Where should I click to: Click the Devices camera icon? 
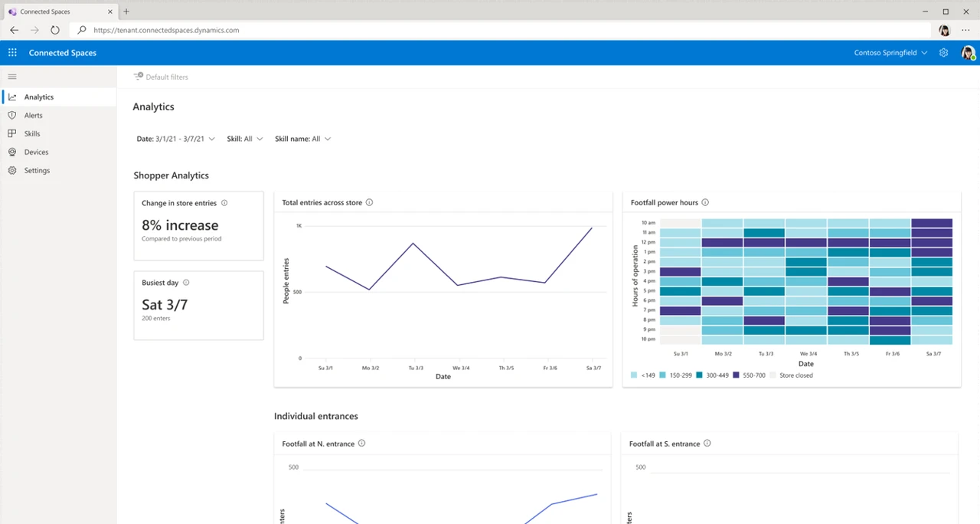pyautogui.click(x=12, y=152)
